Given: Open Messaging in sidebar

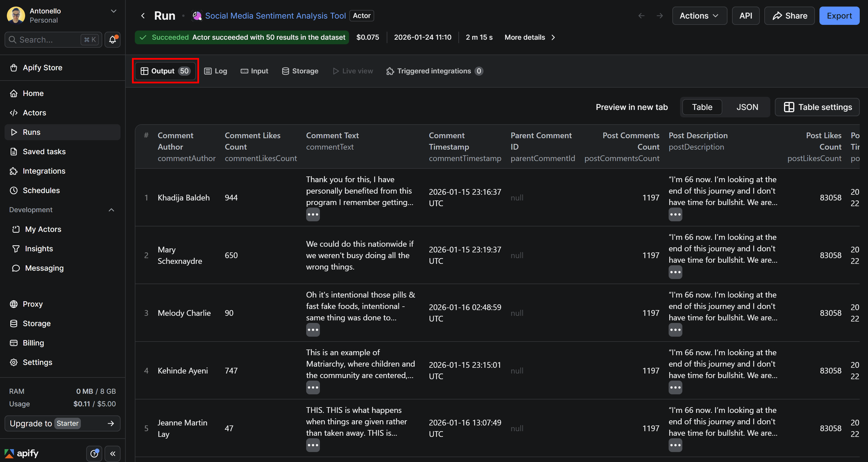Looking at the screenshot, I should click(x=44, y=268).
